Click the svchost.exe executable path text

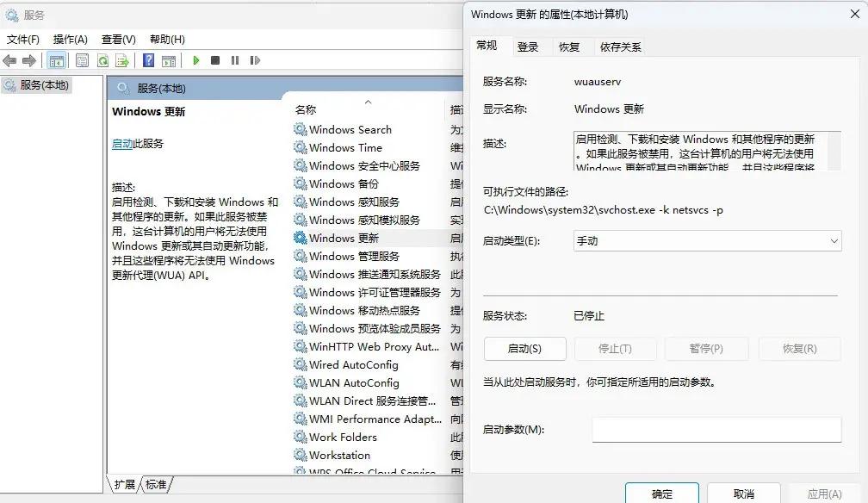point(604,210)
